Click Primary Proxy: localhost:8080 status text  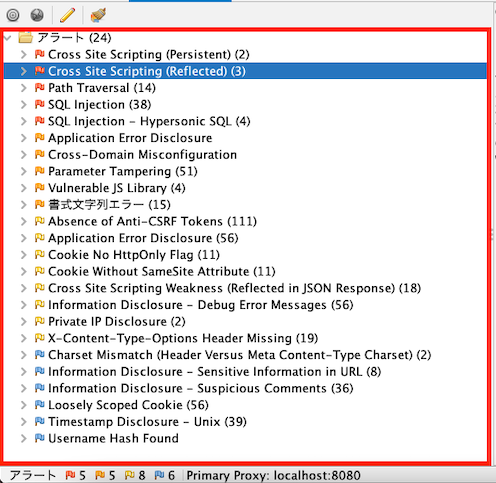(274, 475)
